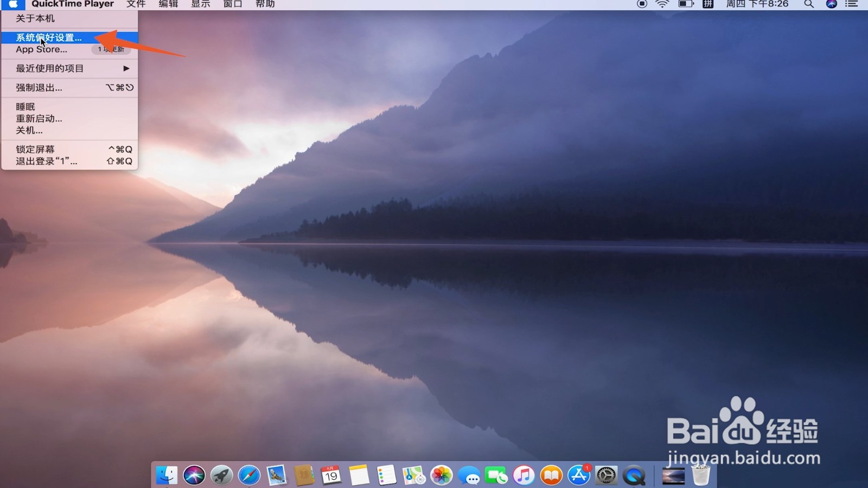Open the 帮助 menu

(265, 4)
